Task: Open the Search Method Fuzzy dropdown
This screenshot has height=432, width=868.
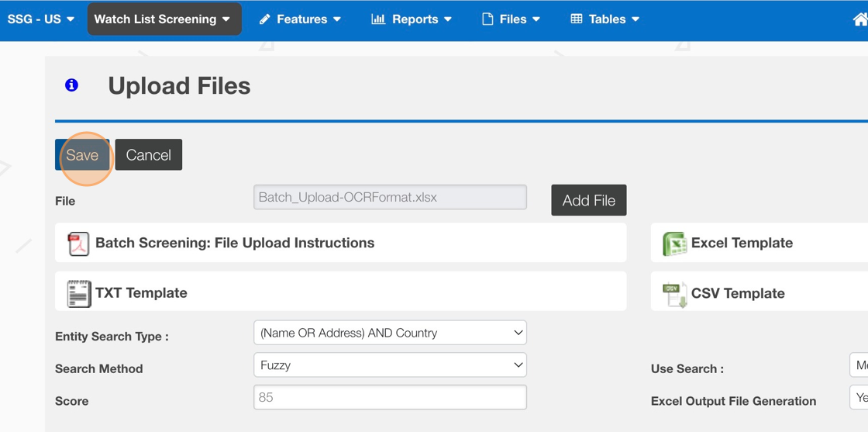Action: (390, 365)
